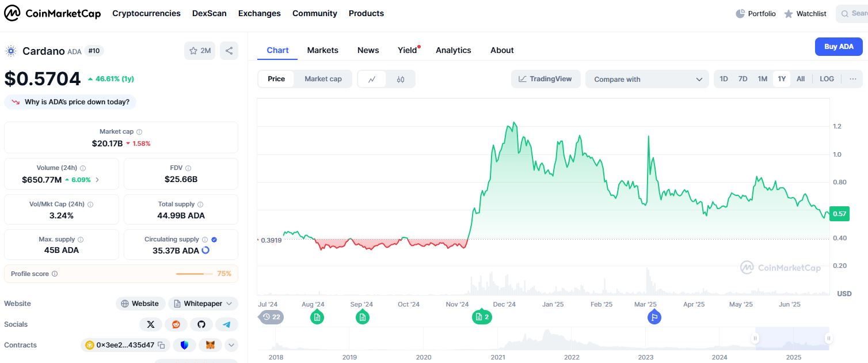Click the search field in header
The width and height of the screenshot is (868, 363).
pyautogui.click(x=852, y=13)
